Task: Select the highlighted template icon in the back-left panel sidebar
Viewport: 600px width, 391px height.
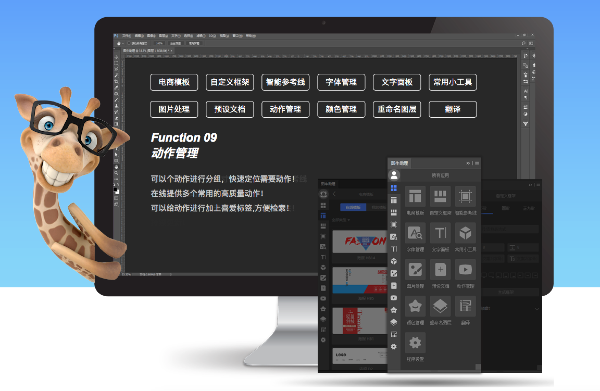Action: pyautogui.click(x=323, y=216)
